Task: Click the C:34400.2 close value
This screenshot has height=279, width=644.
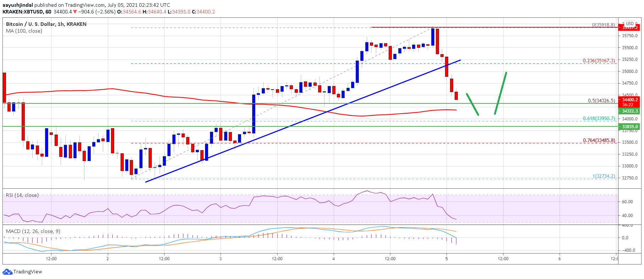Action: point(204,12)
